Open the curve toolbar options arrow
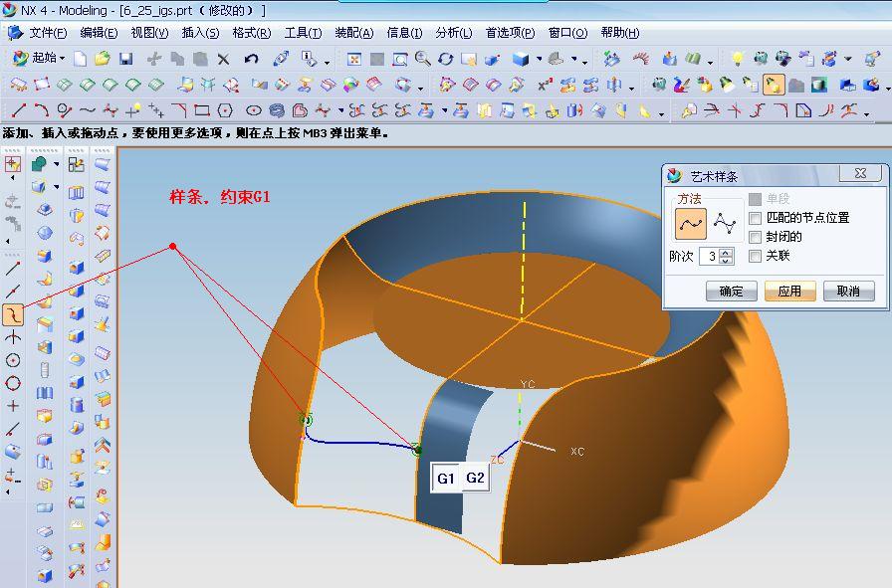The height and width of the screenshot is (588, 892). tap(661, 113)
